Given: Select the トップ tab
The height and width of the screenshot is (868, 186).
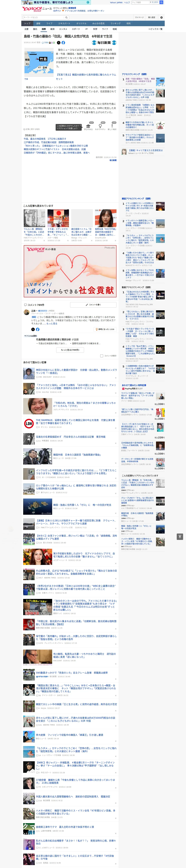Looking at the screenshot, I should pos(27,23).
